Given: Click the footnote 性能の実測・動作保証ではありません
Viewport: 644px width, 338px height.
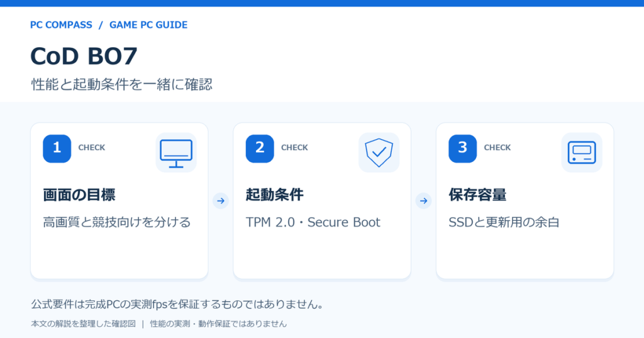Looking at the screenshot, I should pyautogui.click(x=218, y=324).
